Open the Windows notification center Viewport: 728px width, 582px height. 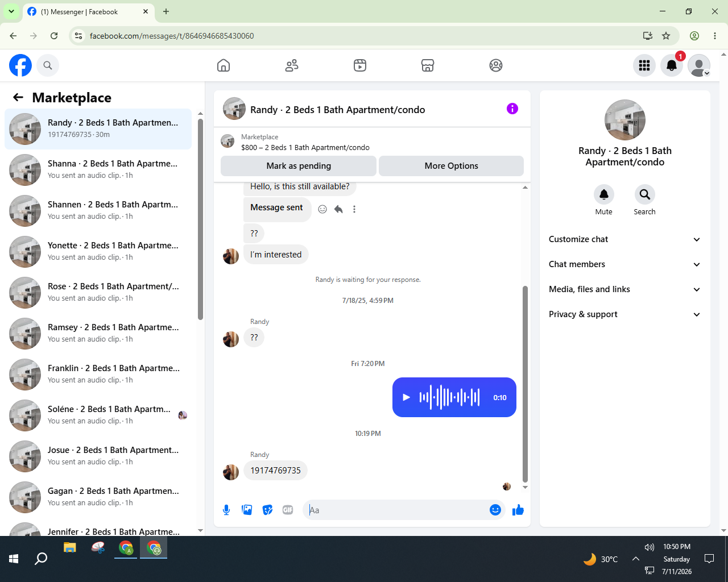(709, 559)
